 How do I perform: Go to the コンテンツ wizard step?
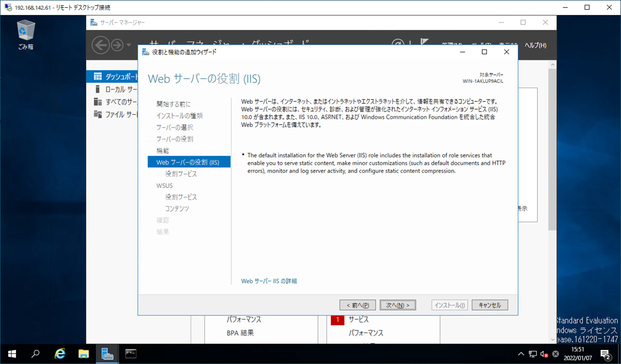click(177, 209)
